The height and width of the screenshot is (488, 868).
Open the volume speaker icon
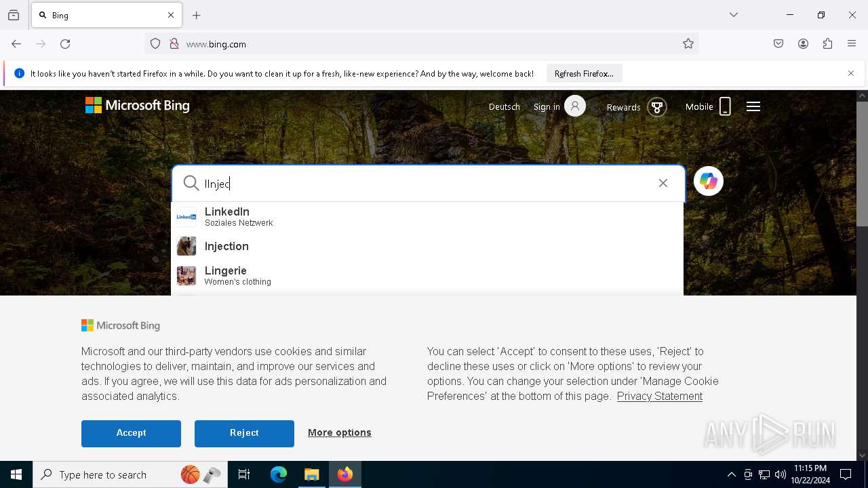[x=781, y=474]
